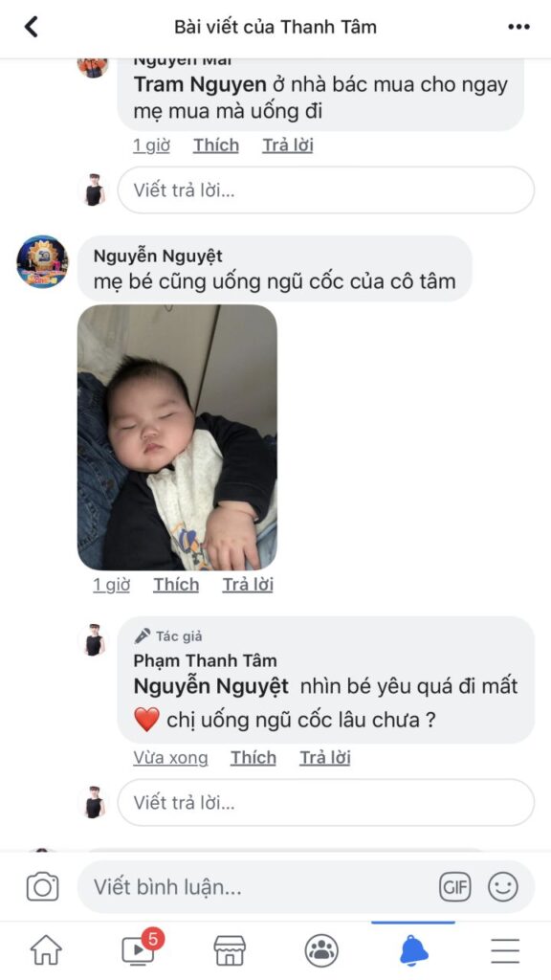
Task: Like Phạm Thanh Tâm's reply comment
Action: [253, 758]
